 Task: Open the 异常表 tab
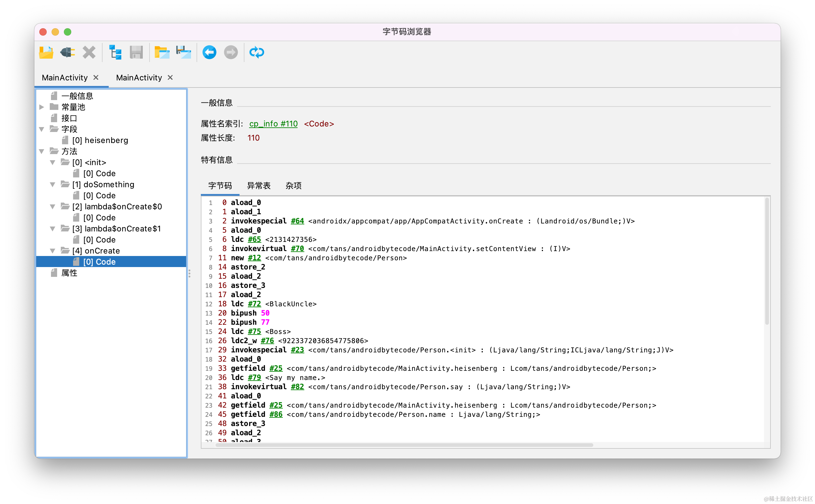[x=259, y=186]
